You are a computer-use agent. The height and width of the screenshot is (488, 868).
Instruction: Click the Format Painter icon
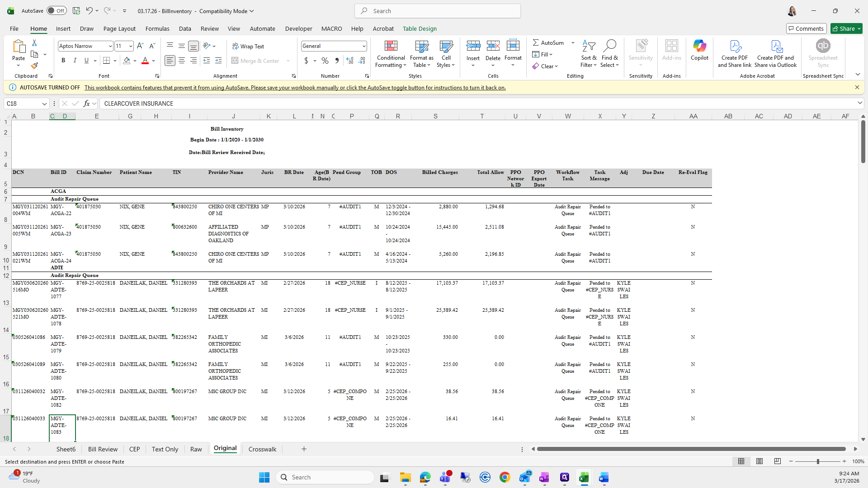coord(34,66)
